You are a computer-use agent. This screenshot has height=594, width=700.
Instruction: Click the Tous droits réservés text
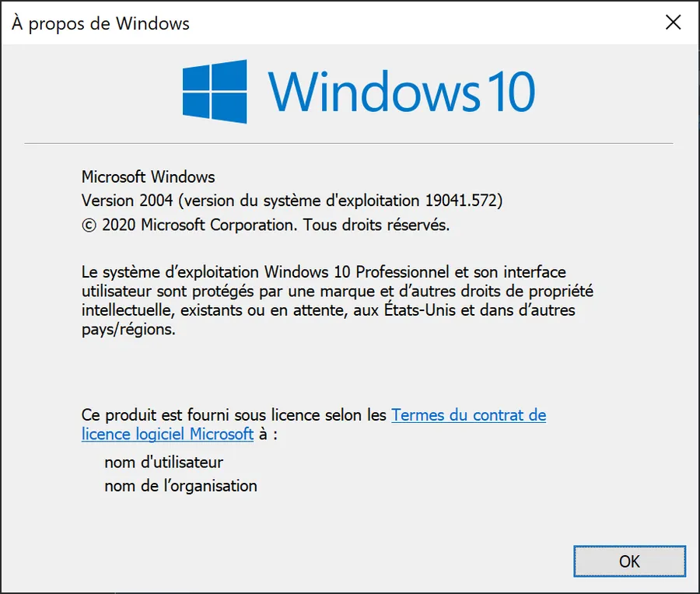[x=376, y=225]
